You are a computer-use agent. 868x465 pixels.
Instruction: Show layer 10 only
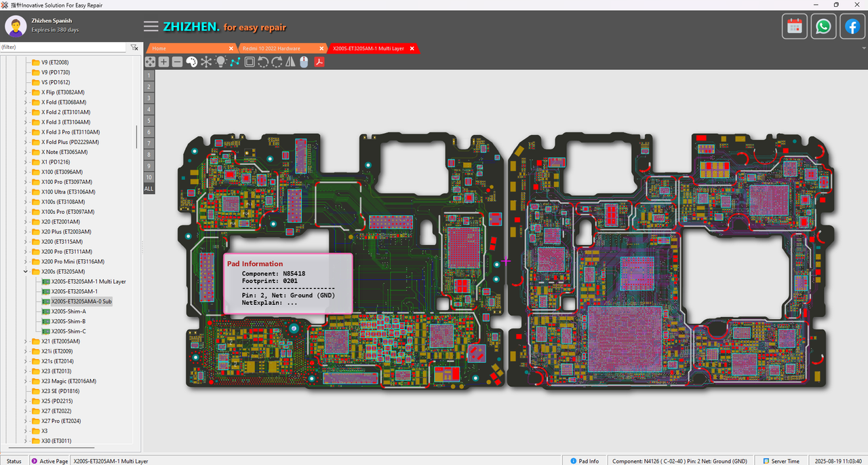[x=149, y=176]
